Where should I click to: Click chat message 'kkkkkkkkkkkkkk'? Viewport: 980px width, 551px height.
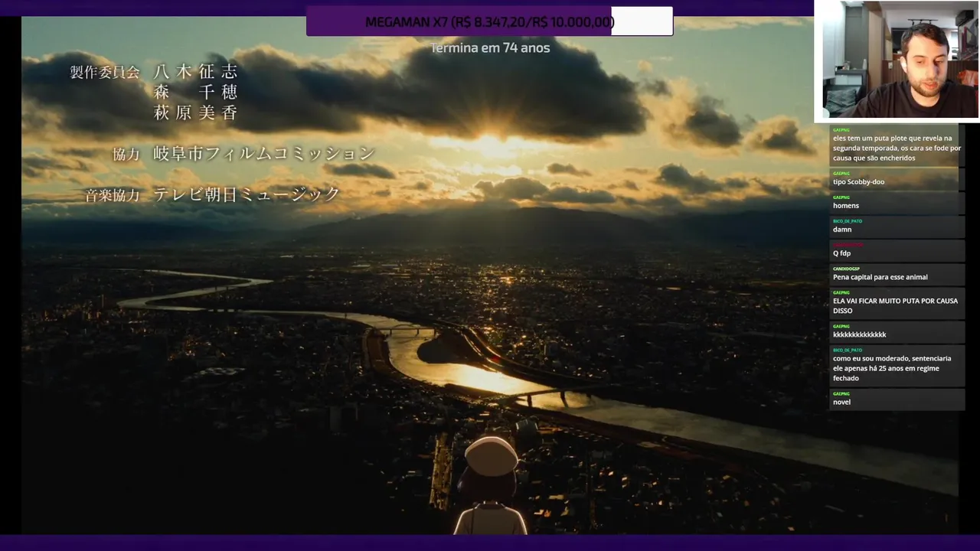[897, 331]
